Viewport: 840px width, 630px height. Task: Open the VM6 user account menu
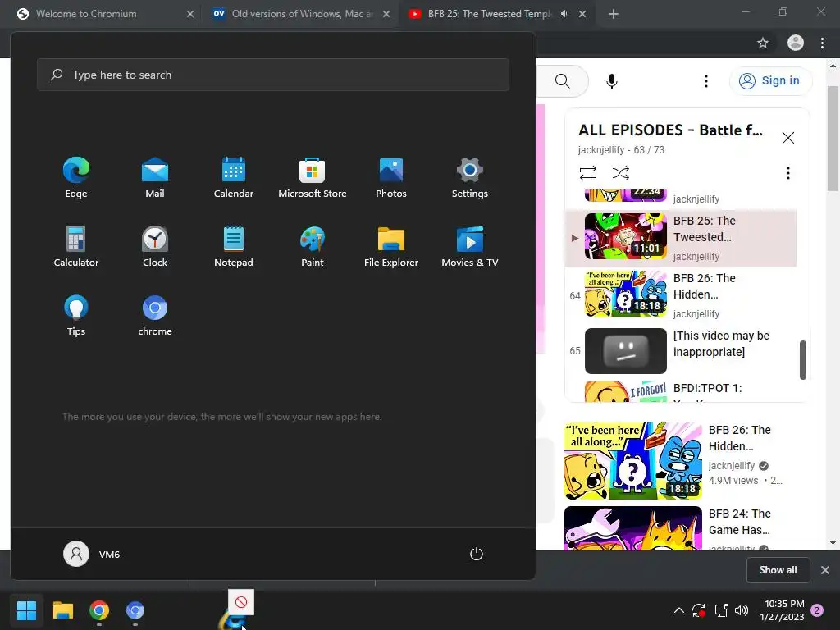(92, 554)
